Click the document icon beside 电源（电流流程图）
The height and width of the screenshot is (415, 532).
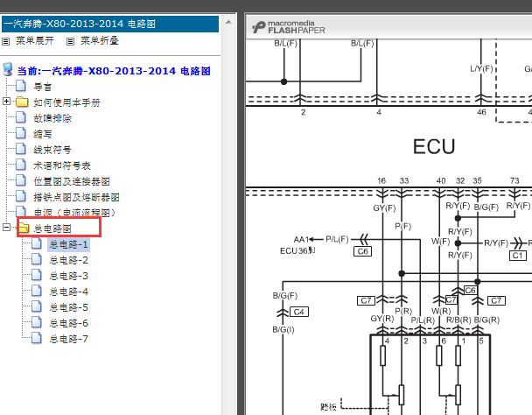point(21,212)
